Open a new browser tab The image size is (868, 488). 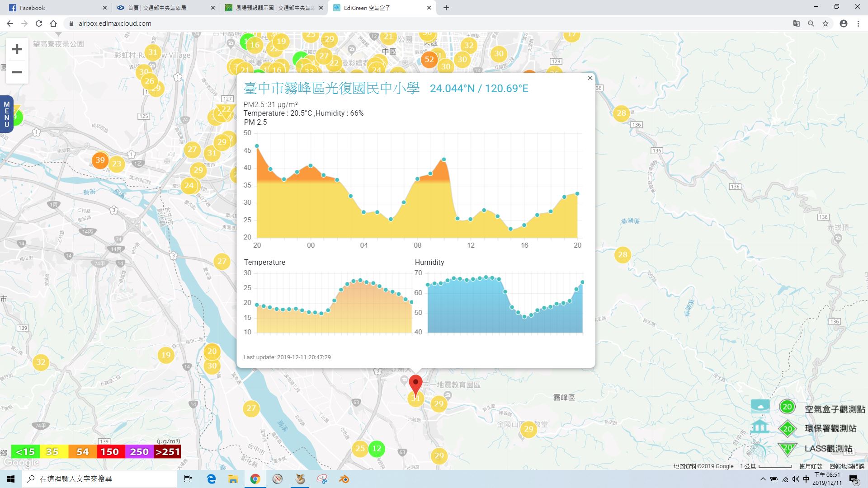pyautogui.click(x=446, y=8)
